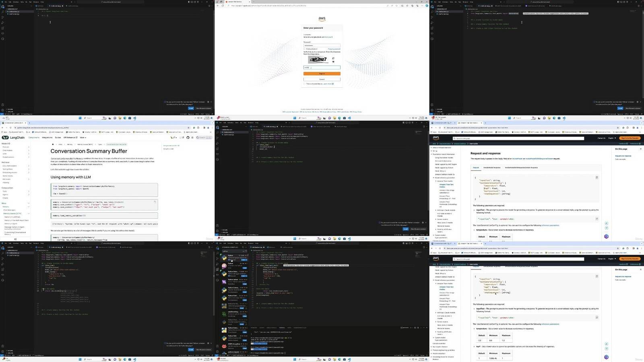Click the home icon in LangChain breadcrumbs
This screenshot has height=362, width=644.
(x=53, y=144)
